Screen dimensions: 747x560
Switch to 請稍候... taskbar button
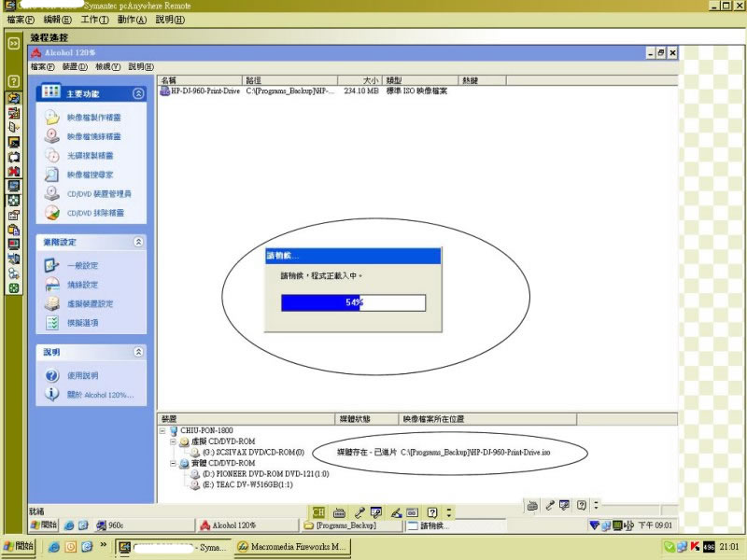click(x=455, y=525)
